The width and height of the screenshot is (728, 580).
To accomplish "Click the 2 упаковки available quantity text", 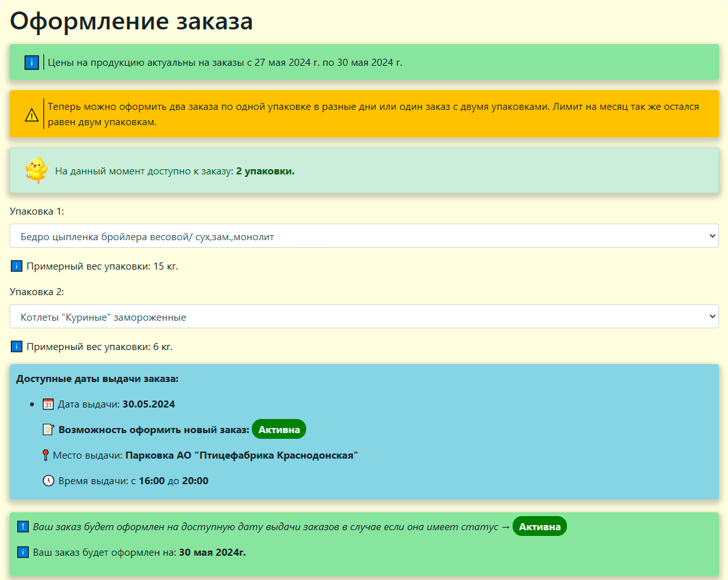I will [x=265, y=171].
